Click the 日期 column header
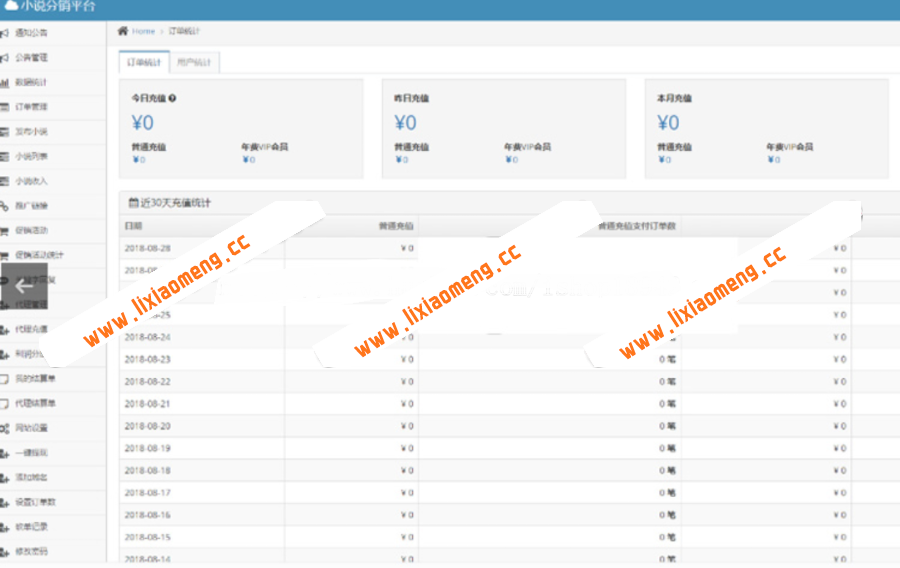900x568 pixels. (x=133, y=226)
